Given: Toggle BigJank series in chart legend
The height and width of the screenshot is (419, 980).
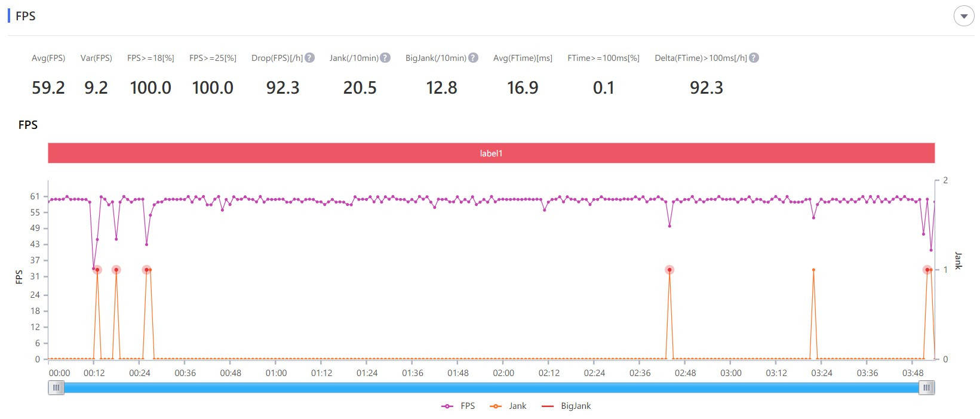Looking at the screenshot, I should 566,406.
